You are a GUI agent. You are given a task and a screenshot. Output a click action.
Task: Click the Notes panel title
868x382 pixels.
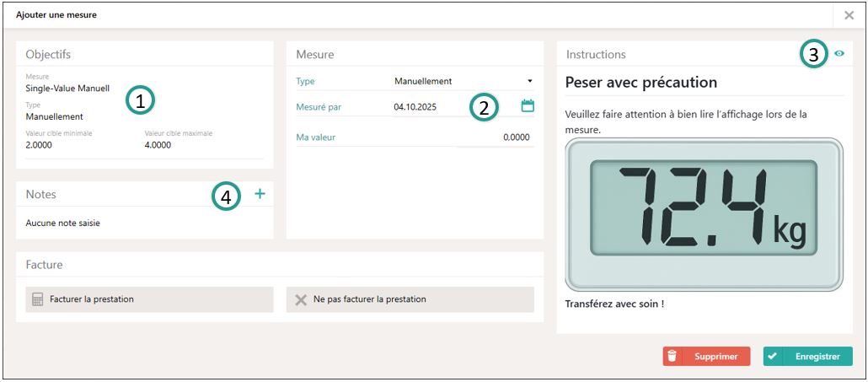pyautogui.click(x=41, y=194)
